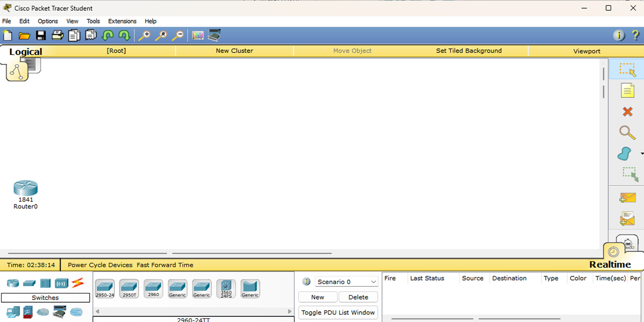Pick the 2950-24 switch model
644x322 pixels.
105,289
